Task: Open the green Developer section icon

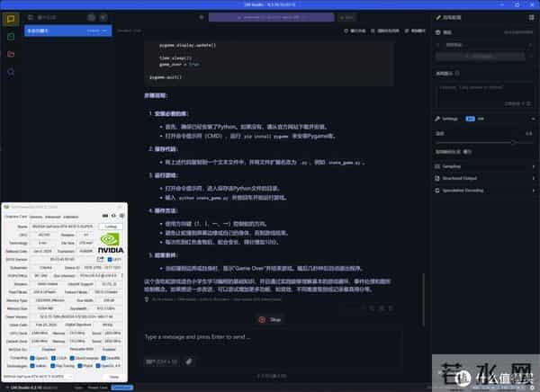Action: pyautogui.click(x=11, y=37)
